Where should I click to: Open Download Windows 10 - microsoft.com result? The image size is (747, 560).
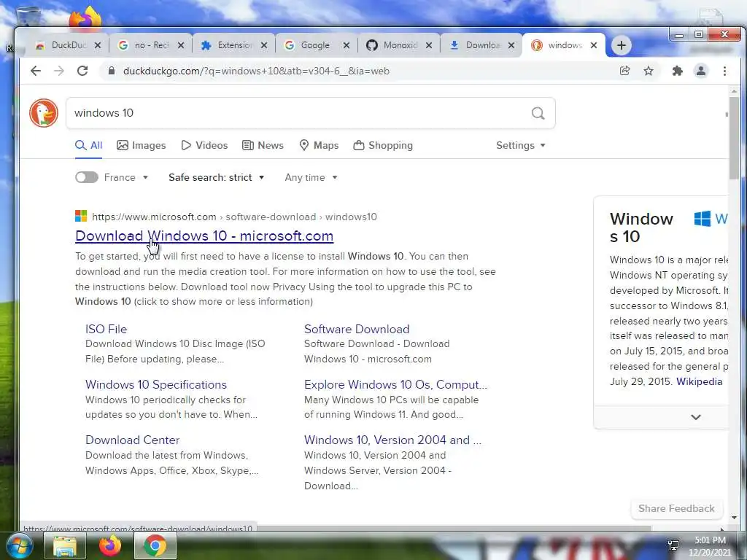(204, 236)
